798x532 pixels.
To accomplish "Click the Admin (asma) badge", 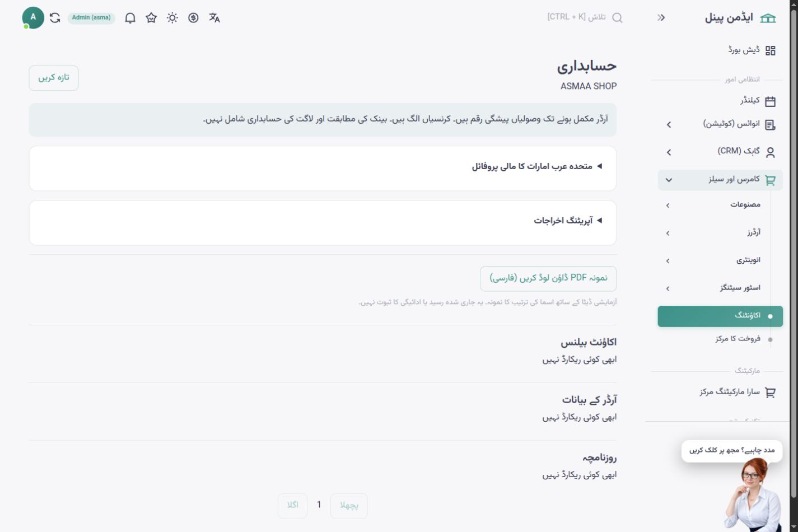I will pos(91,18).
